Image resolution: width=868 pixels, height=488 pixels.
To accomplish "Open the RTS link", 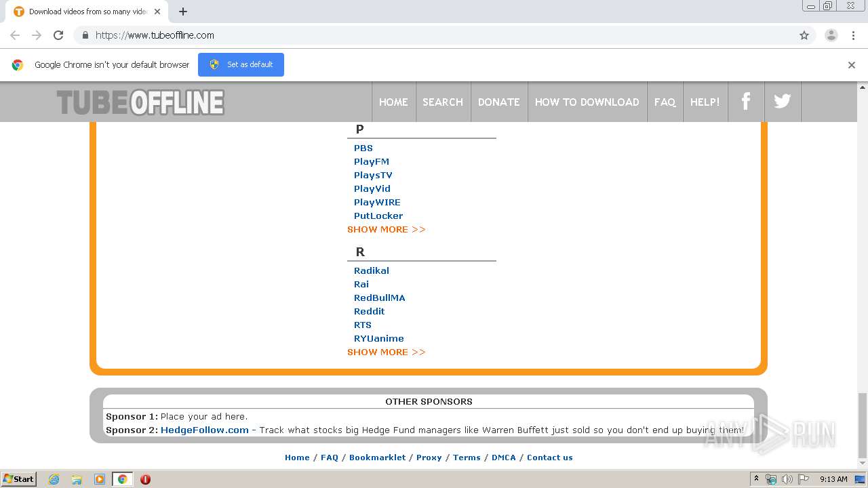I will point(363,325).
